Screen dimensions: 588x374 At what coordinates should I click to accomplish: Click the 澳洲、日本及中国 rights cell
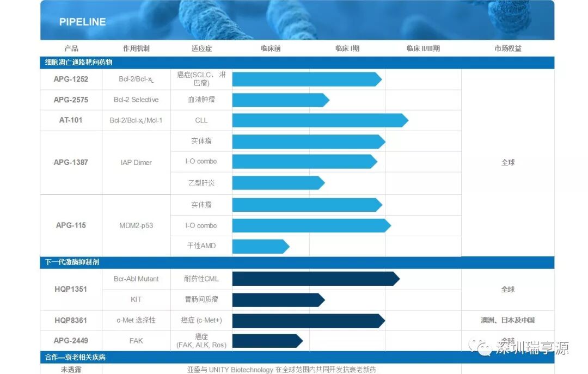508,320
